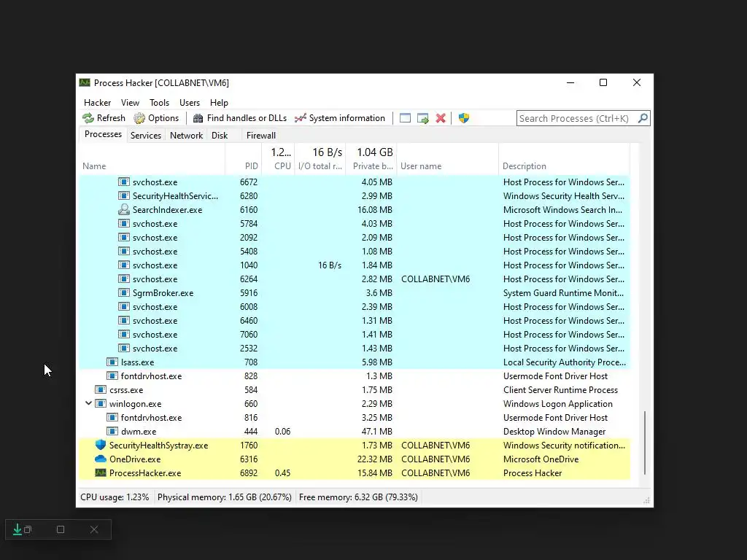Select the Processes tab
The width and height of the screenshot is (747, 560).
103,134
